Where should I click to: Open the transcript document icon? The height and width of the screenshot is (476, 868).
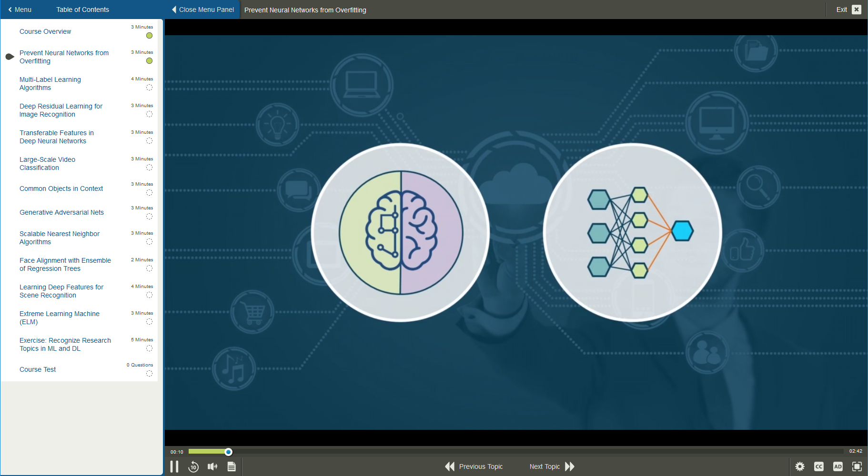tap(232, 466)
